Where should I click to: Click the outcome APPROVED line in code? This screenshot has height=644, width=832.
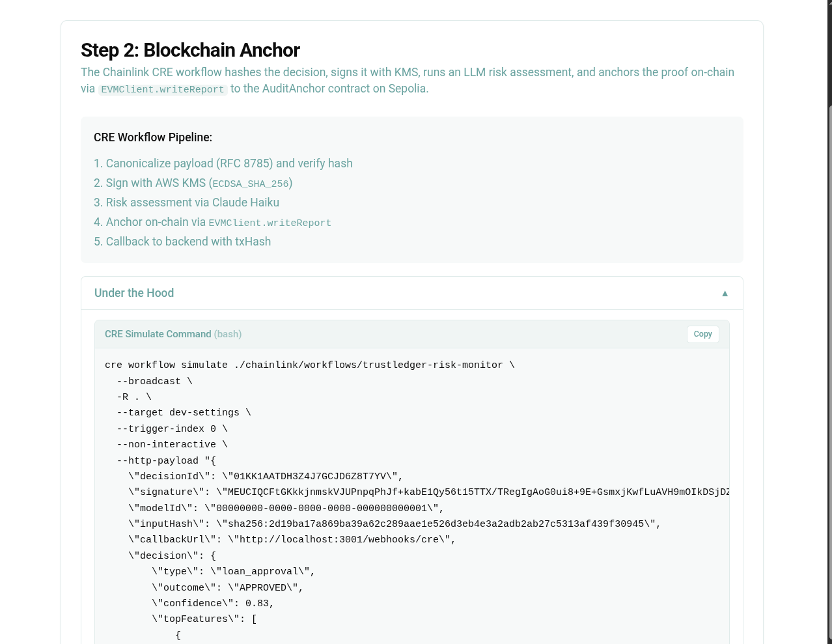click(228, 587)
